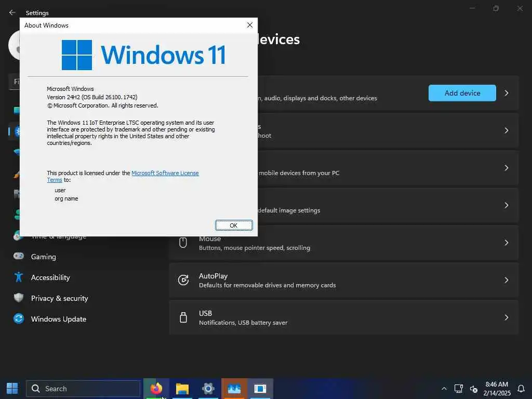Click OK in About Windows dialog
Image resolution: width=532 pixels, height=399 pixels.
pos(234,225)
